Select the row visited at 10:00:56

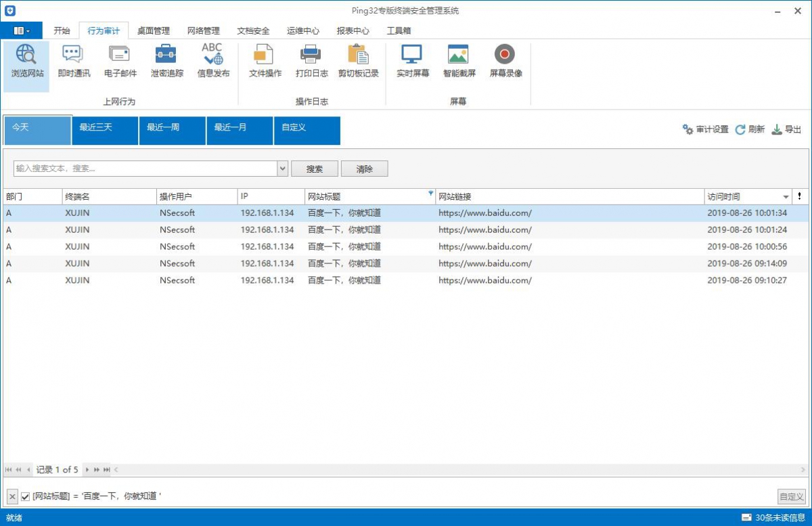pyautogui.click(x=405, y=246)
